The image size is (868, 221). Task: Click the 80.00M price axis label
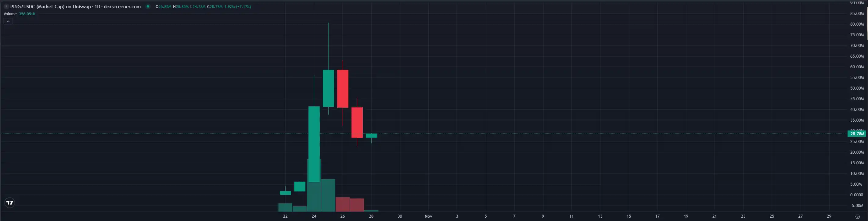pos(856,24)
